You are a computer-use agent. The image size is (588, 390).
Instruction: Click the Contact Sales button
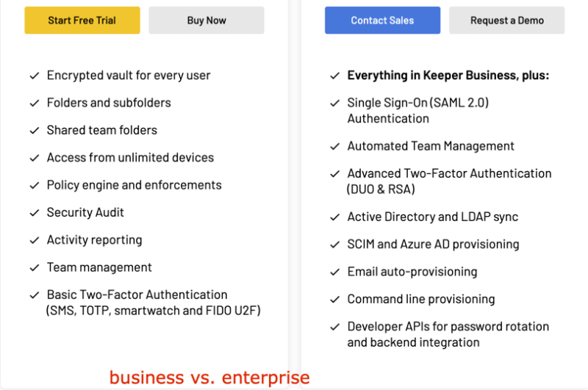coord(382,21)
